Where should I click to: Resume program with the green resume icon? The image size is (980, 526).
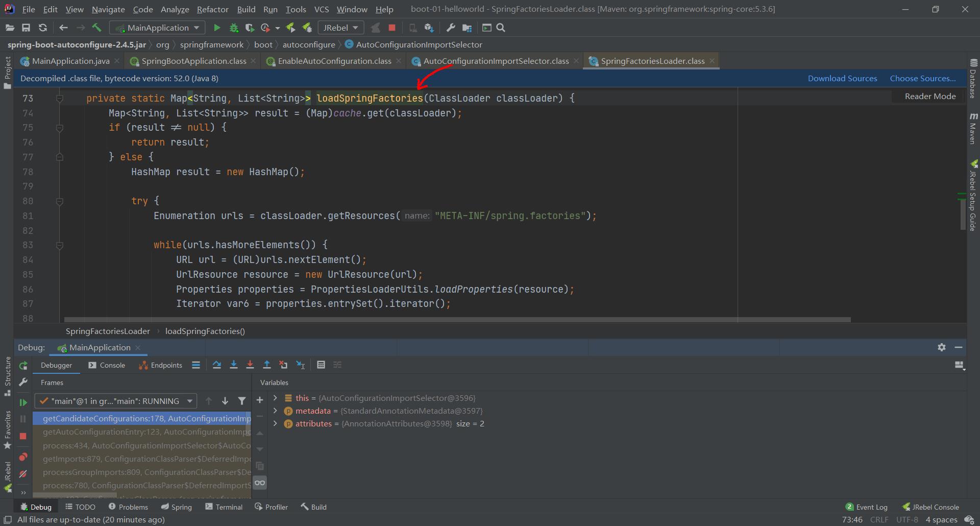23,402
